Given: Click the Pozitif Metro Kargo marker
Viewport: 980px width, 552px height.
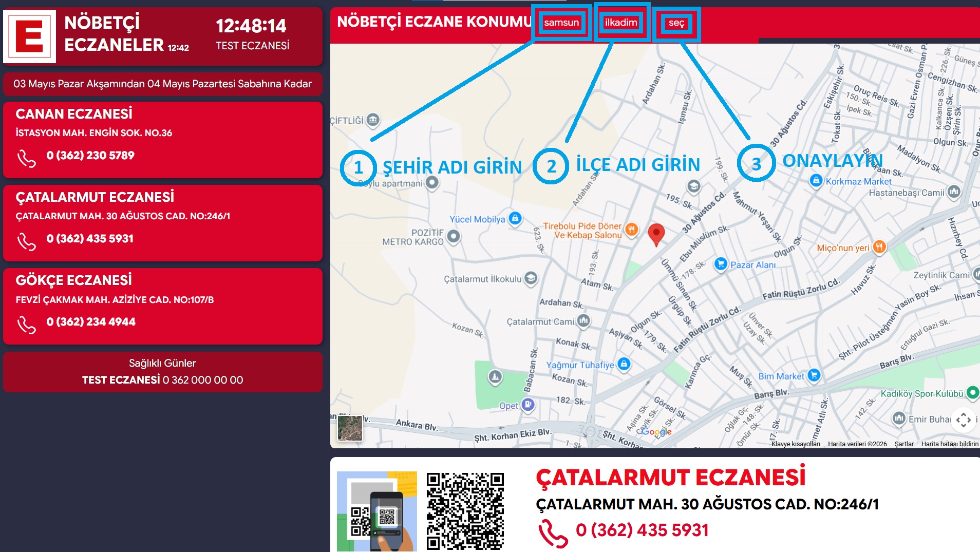Looking at the screenshot, I should coord(453,236).
